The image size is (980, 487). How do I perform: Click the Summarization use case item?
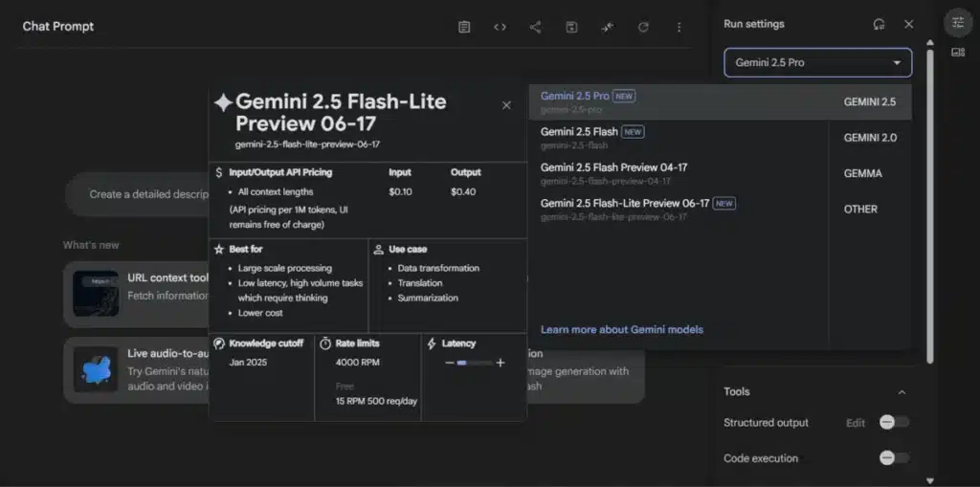click(428, 299)
